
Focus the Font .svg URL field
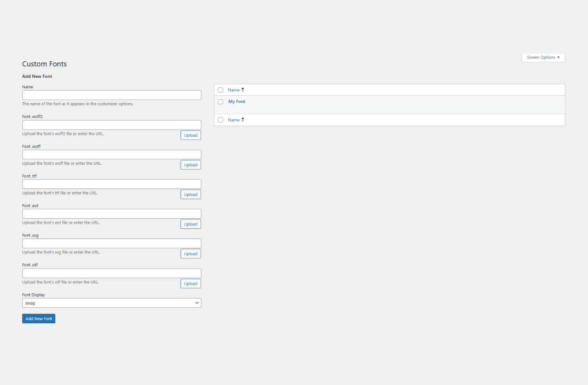[112, 243]
